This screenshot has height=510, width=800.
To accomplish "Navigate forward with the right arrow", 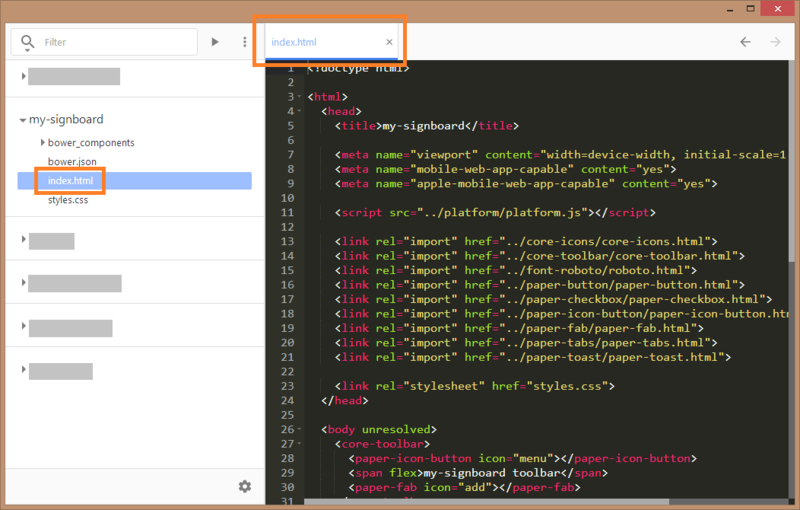I will coord(775,42).
